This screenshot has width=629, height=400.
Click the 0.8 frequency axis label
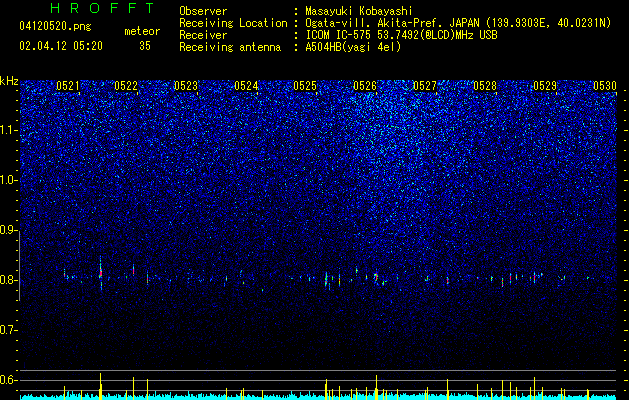coord(9,280)
